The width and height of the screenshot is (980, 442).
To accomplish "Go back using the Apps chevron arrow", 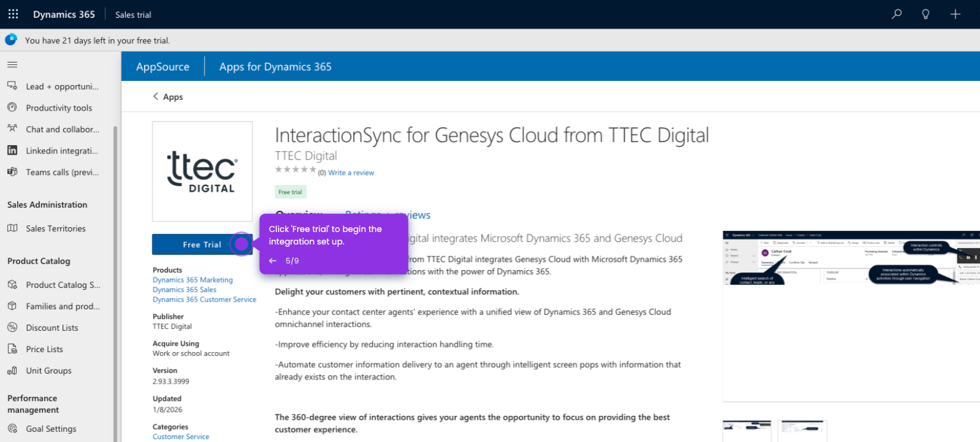I will click(x=156, y=96).
